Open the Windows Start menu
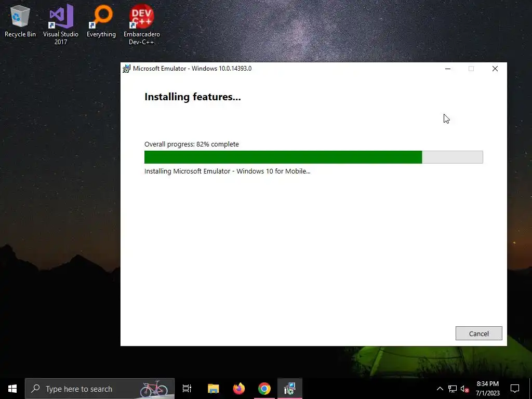 pos(12,389)
